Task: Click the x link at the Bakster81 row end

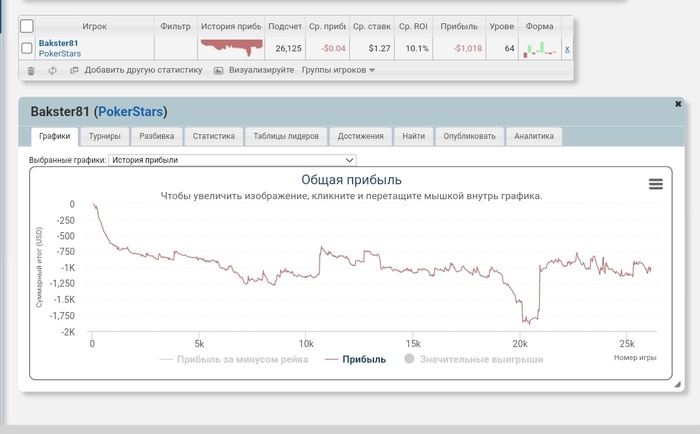Action: pyautogui.click(x=567, y=49)
